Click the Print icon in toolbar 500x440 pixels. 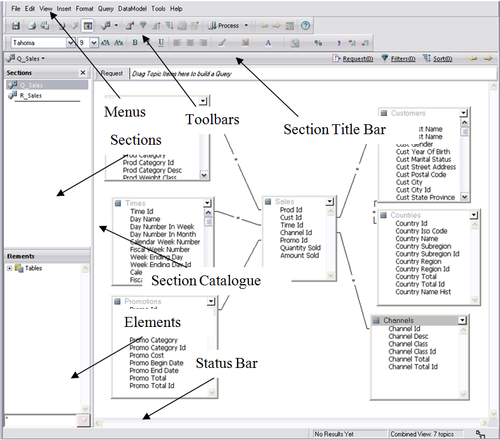point(32,26)
